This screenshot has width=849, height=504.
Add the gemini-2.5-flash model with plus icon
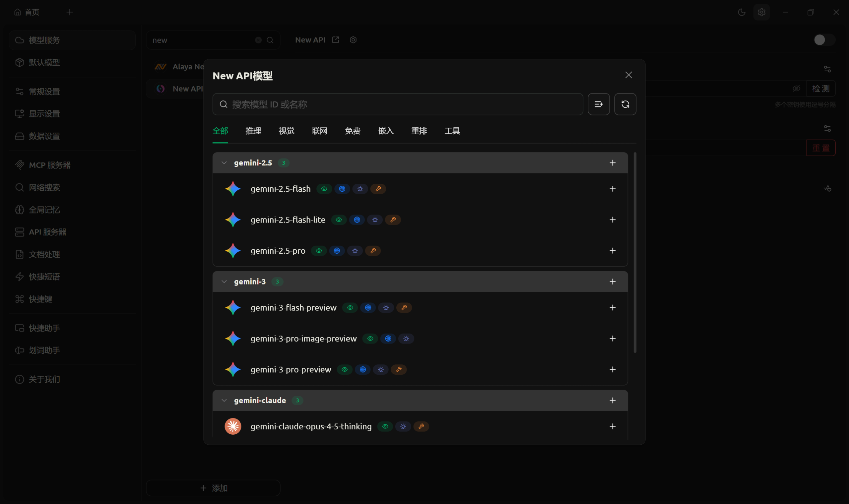(612, 189)
